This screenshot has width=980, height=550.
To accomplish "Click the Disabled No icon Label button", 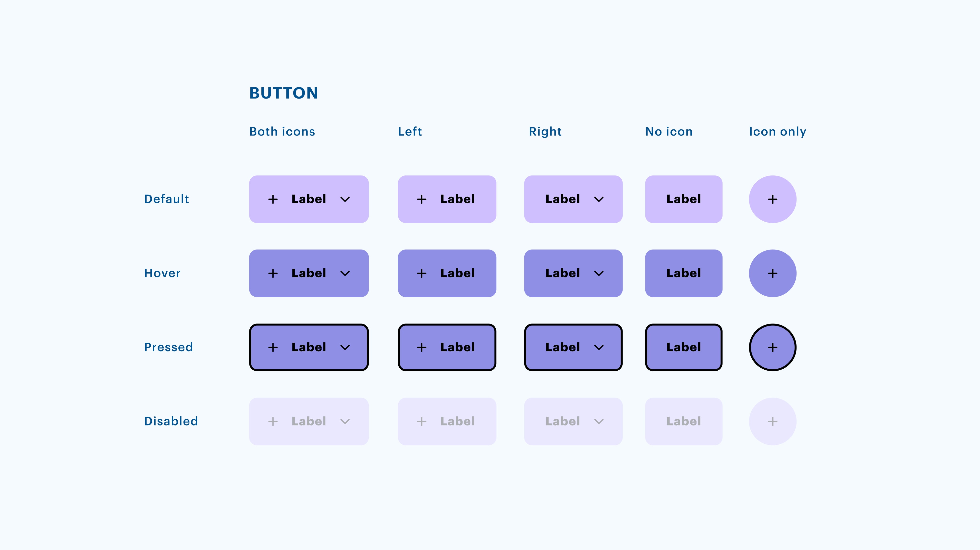I will click(x=684, y=421).
